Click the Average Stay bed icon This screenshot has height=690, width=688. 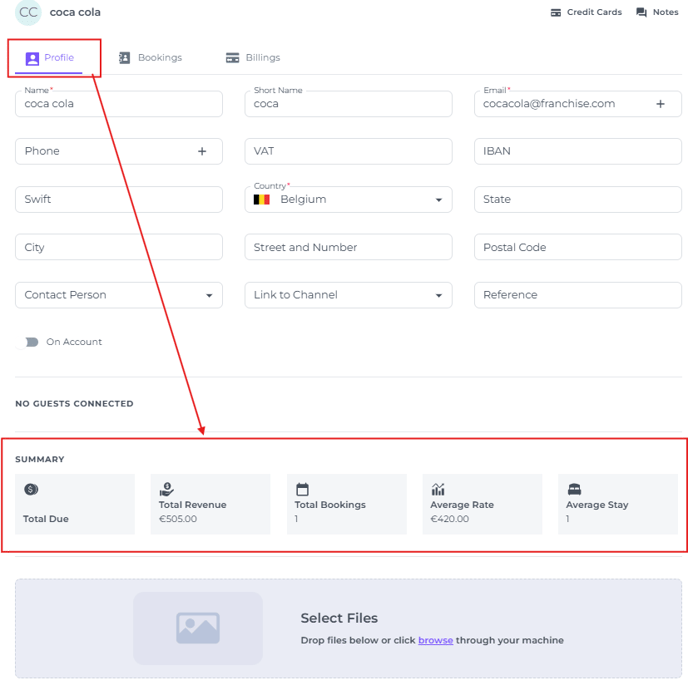574,489
